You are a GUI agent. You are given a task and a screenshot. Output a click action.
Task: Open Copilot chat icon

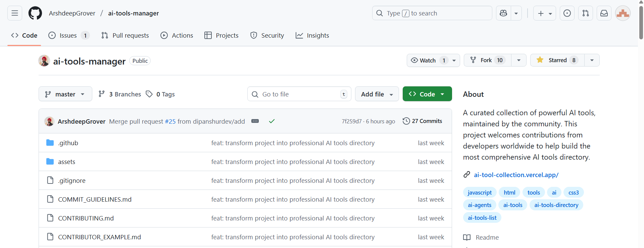[x=503, y=13]
